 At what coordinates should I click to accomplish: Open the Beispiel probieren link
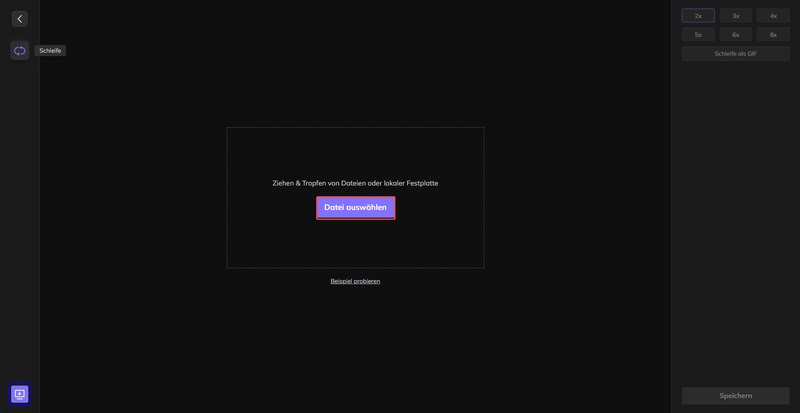355,281
